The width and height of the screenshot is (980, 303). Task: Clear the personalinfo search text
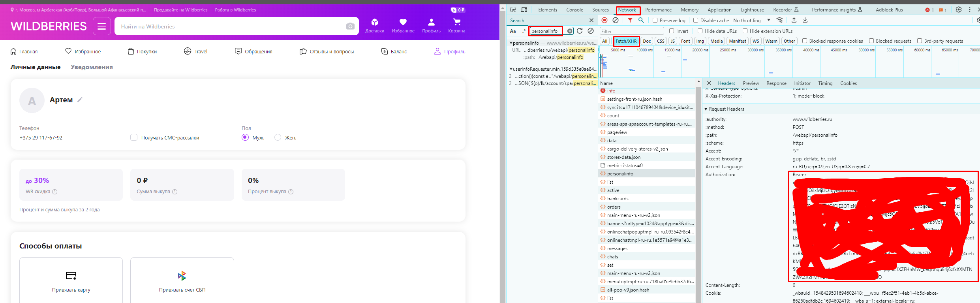pos(570,31)
